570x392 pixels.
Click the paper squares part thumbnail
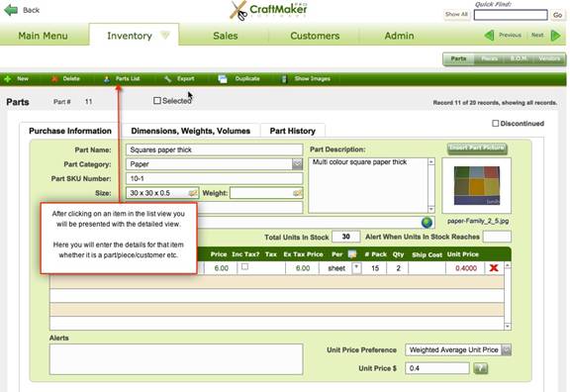point(477,185)
